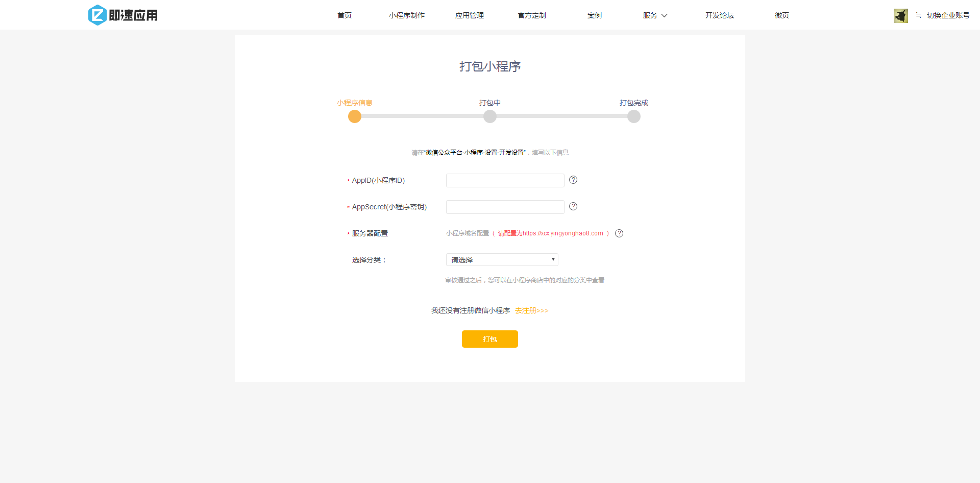
Task: Go to the 首页 menu item
Action: pyautogui.click(x=344, y=15)
